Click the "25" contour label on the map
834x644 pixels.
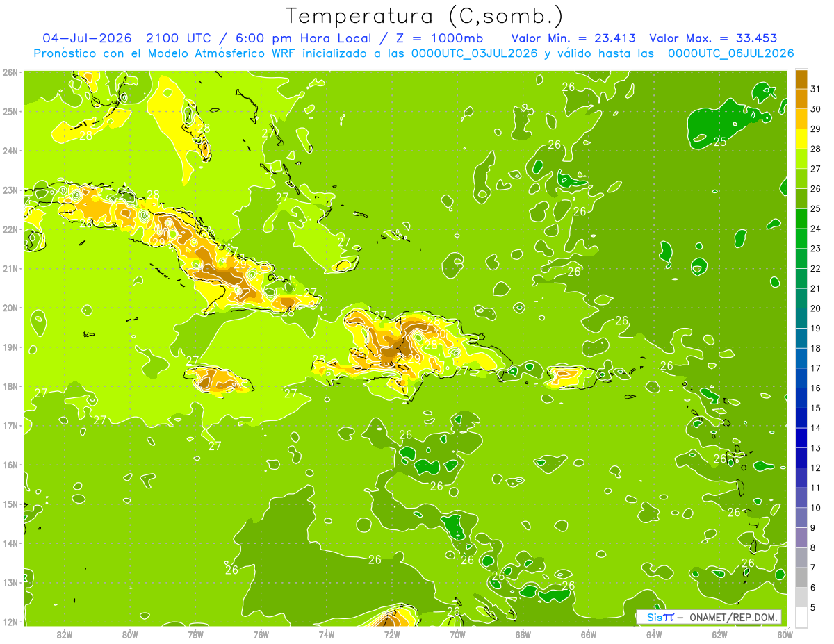tap(721, 142)
